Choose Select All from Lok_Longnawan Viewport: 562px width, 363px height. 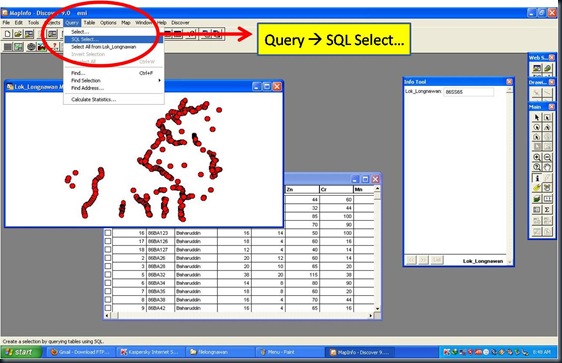114,47
